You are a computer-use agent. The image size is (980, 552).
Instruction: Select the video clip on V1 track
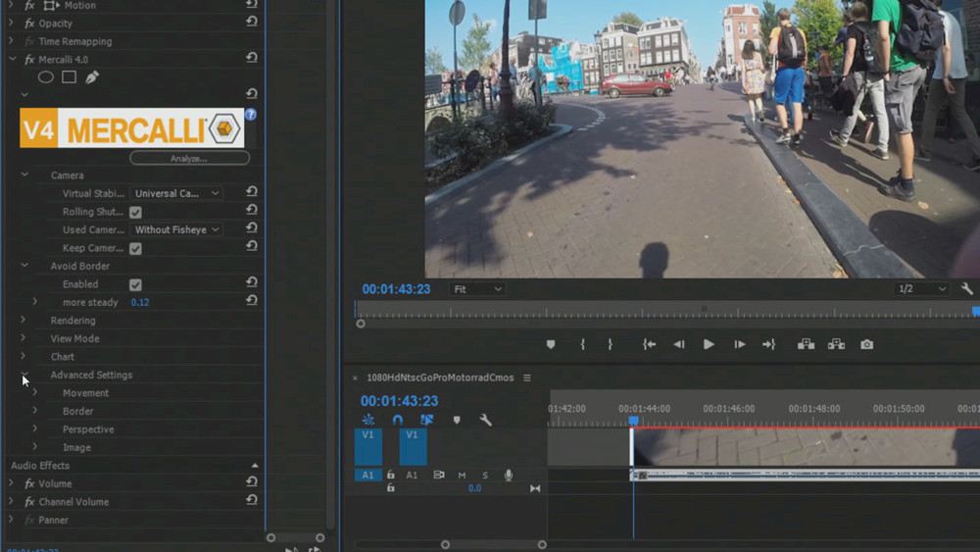(807, 448)
